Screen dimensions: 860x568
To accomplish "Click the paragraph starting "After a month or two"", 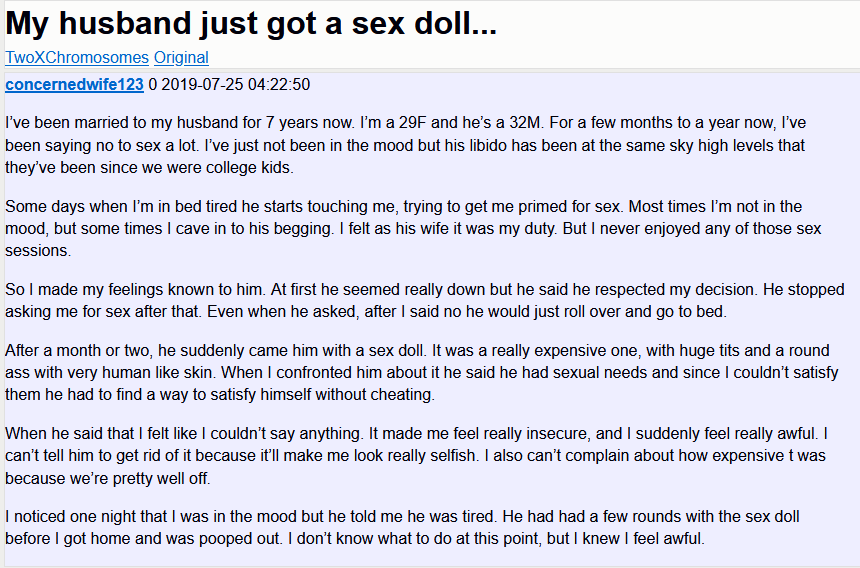I will tap(420, 373).
